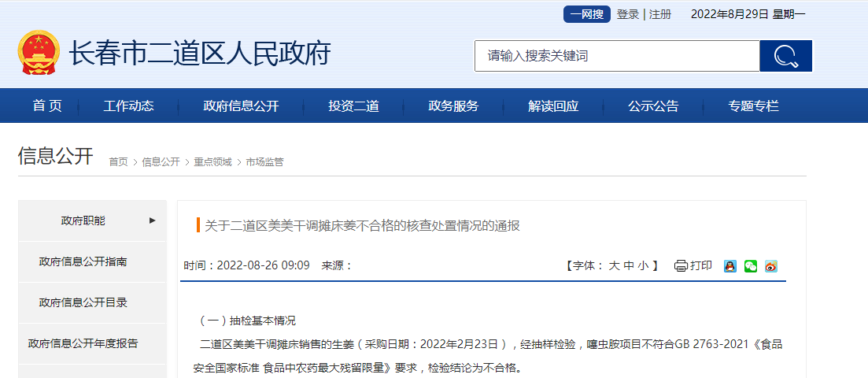Click the 登录 link
Viewport: 868px width, 378px height.
pyautogui.click(x=628, y=14)
